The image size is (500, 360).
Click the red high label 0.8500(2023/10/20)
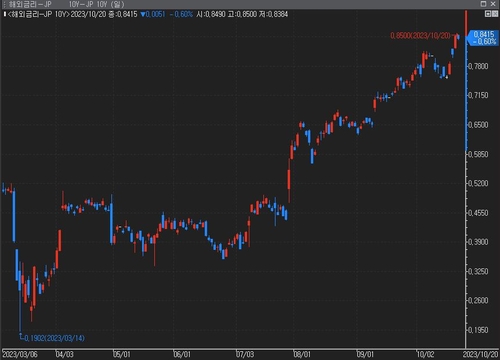tap(420, 35)
